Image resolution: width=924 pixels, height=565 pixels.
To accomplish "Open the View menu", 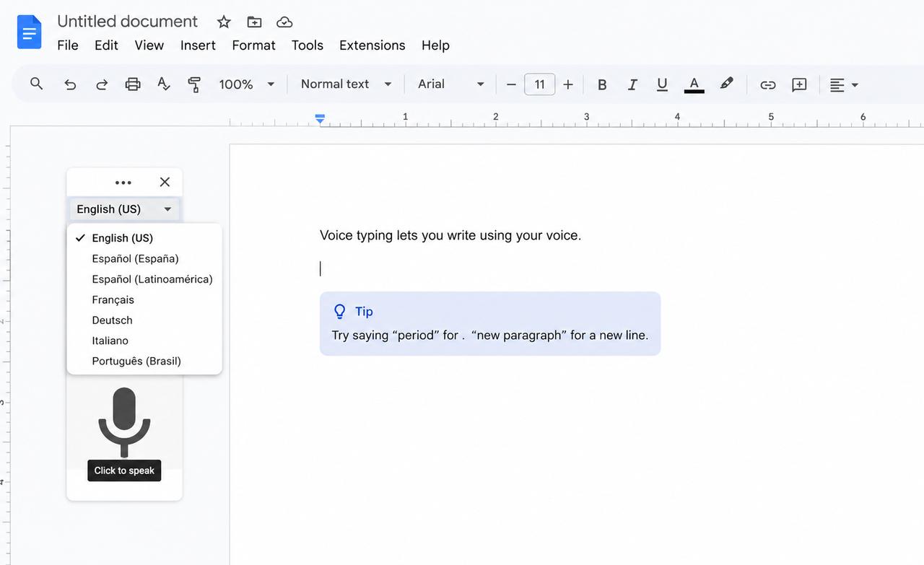I will click(149, 45).
